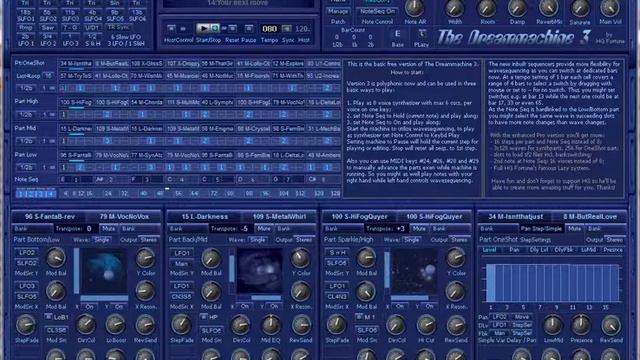This screenshot has height=360, width=640.
Task: Toggle the HostControl icon
Action: 171,28
